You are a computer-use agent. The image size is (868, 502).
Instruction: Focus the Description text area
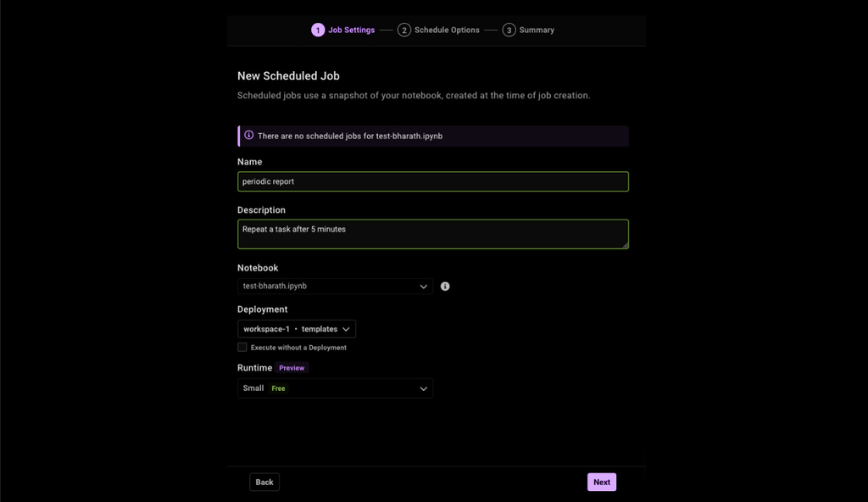coord(433,234)
